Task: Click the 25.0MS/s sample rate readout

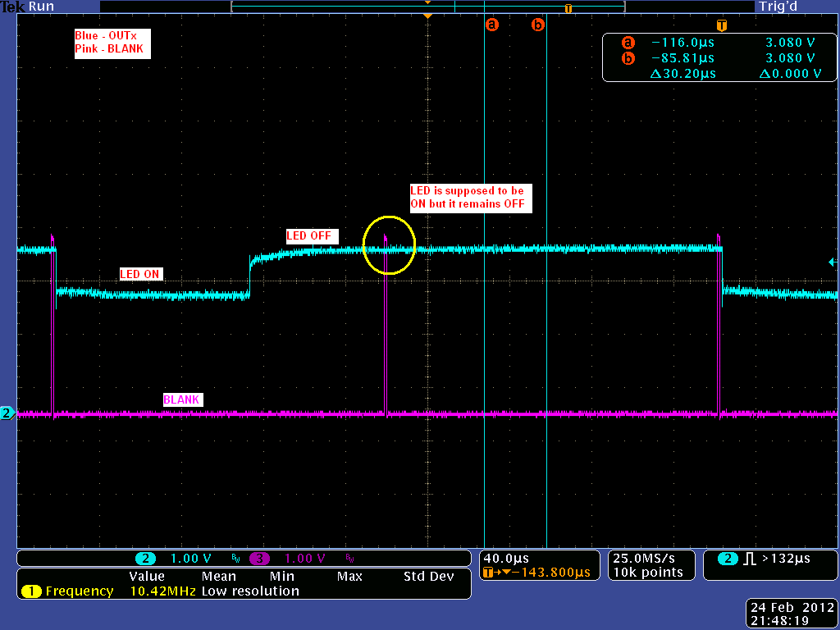Action: click(x=644, y=559)
